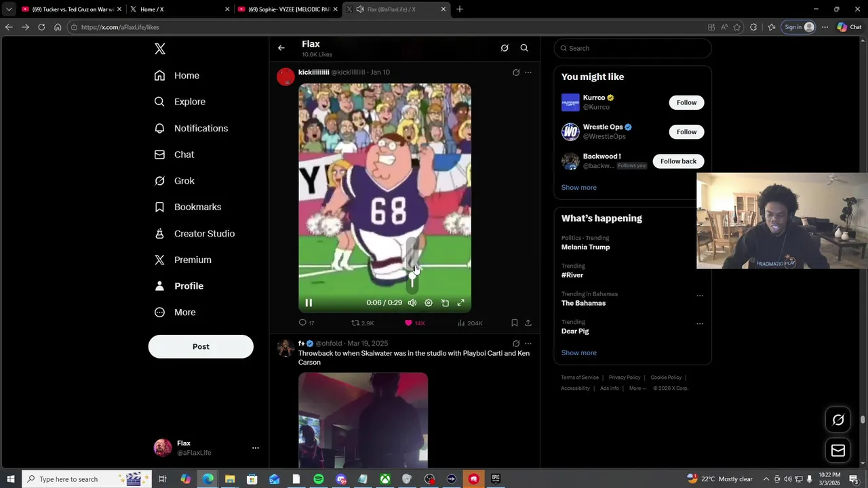The height and width of the screenshot is (488, 868).
Task: Show more under You might like
Action: coord(579,187)
